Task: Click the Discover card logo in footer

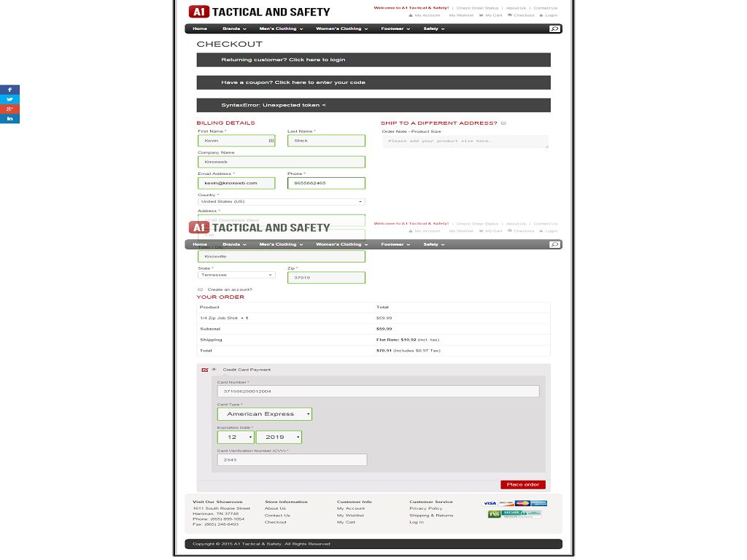Action: (x=506, y=503)
